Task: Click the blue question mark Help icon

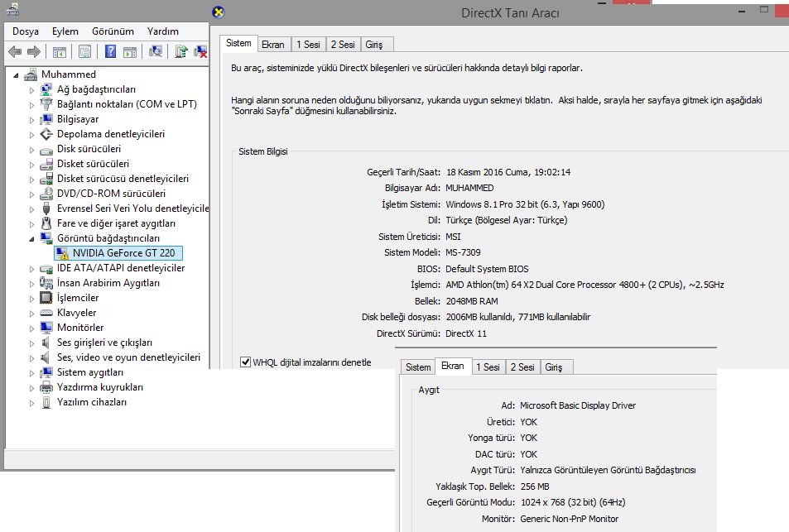Action: click(110, 51)
